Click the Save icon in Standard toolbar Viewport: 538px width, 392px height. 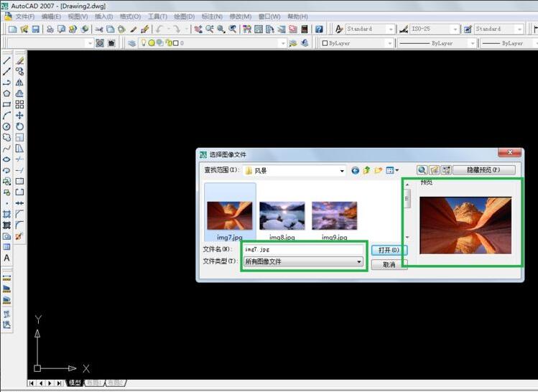[35, 29]
